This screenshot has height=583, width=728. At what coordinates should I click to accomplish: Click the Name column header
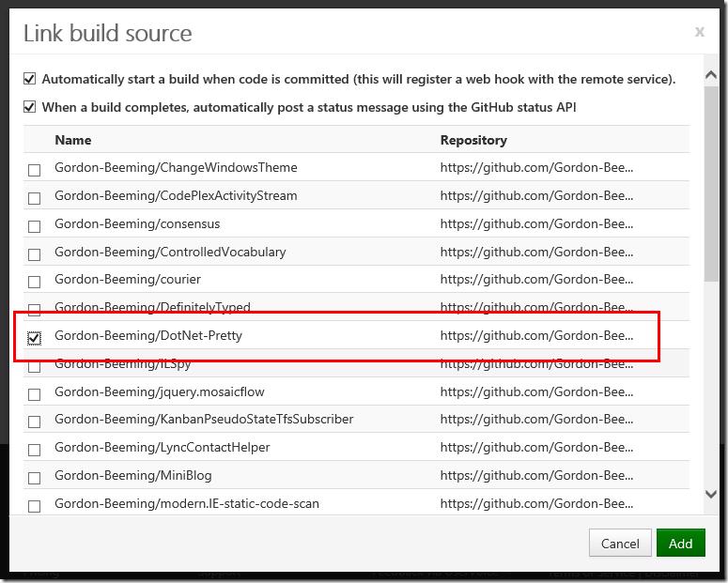pyautogui.click(x=73, y=140)
